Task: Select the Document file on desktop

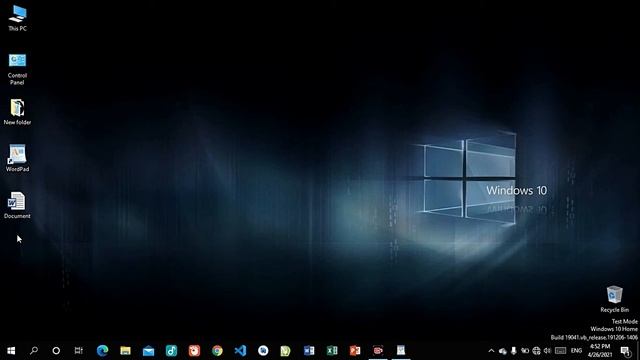Action: [17, 205]
